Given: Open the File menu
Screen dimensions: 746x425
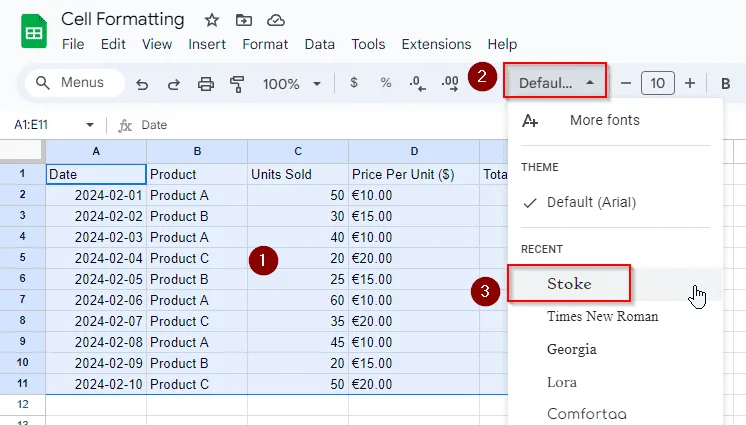Looking at the screenshot, I should pyautogui.click(x=73, y=44).
